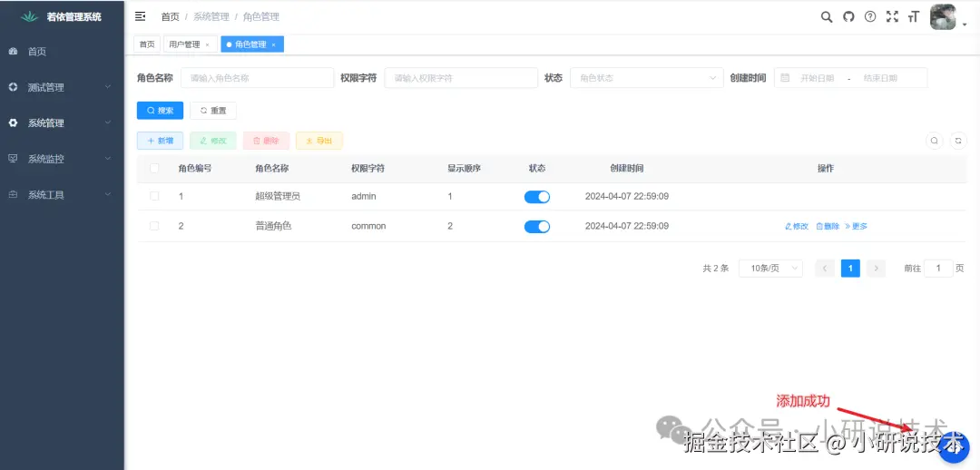Click 修改 link for 普通角色

point(797,226)
